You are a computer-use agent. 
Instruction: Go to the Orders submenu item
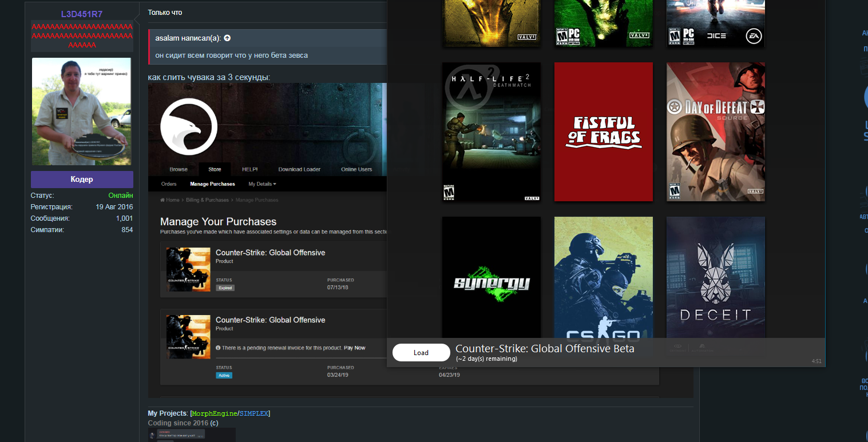(x=169, y=184)
